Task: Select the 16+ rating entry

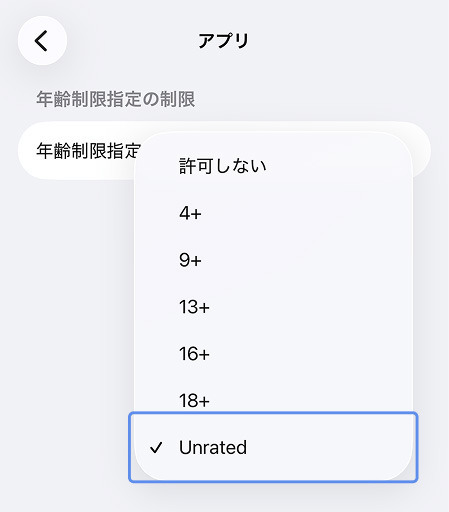Action: pyautogui.click(x=273, y=354)
